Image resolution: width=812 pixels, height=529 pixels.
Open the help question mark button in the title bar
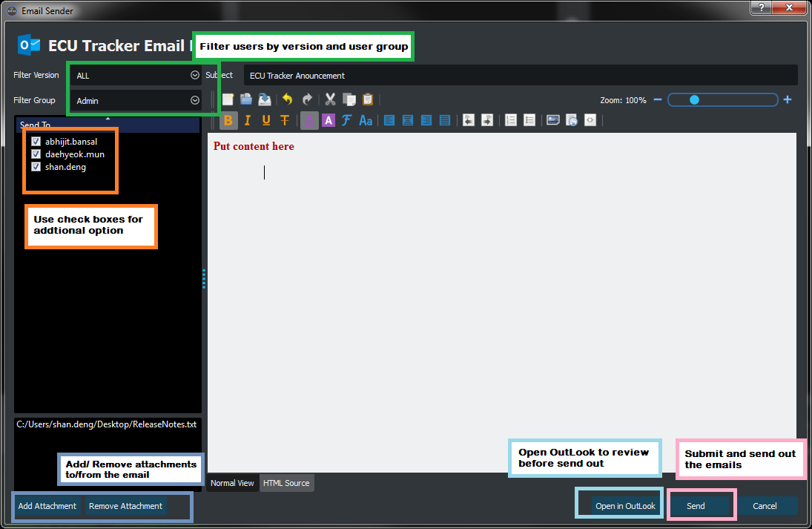pos(761,7)
